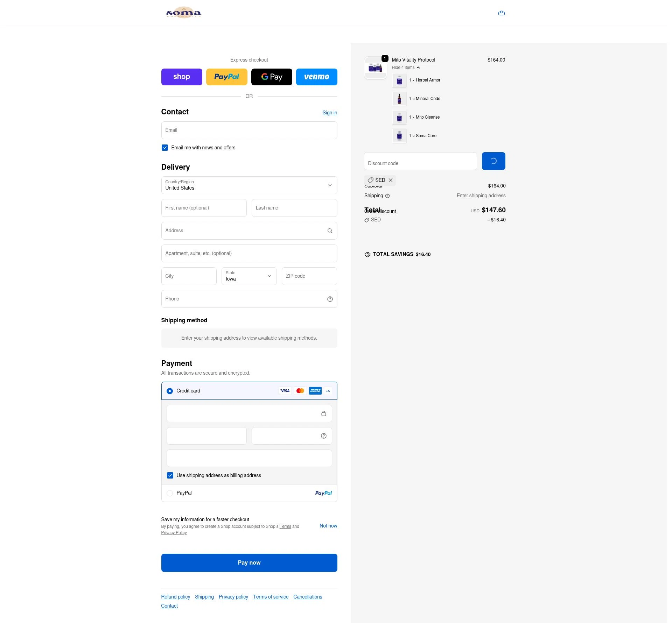The height and width of the screenshot is (623, 672).
Task: Open the Privacy policy footer link
Action: click(x=233, y=597)
